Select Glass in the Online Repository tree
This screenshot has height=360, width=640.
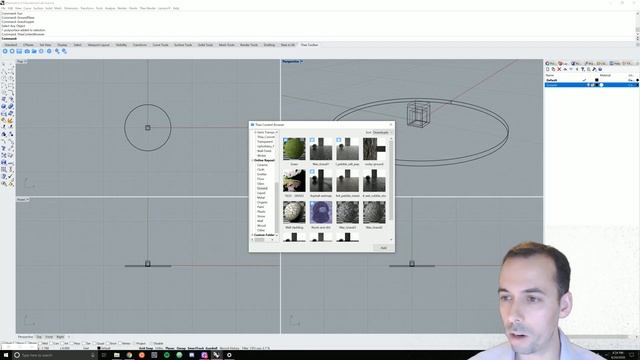pos(261,184)
